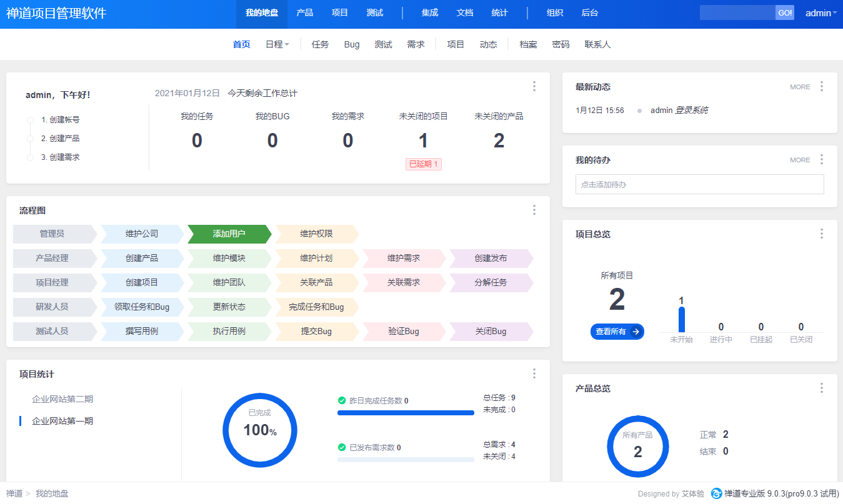The height and width of the screenshot is (504, 843).
Task: Click the 查看所有 button
Action: pyautogui.click(x=617, y=332)
